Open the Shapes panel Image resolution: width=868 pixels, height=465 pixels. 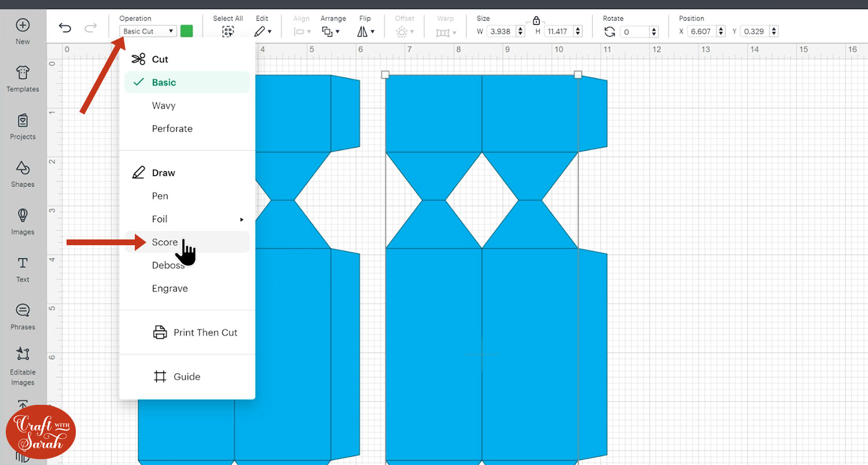coord(23,174)
